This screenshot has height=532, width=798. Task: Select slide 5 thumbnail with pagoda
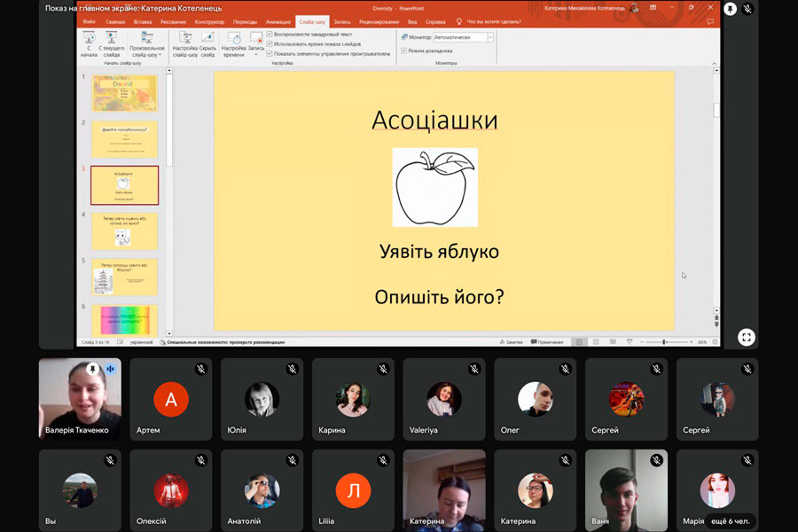pos(125,277)
